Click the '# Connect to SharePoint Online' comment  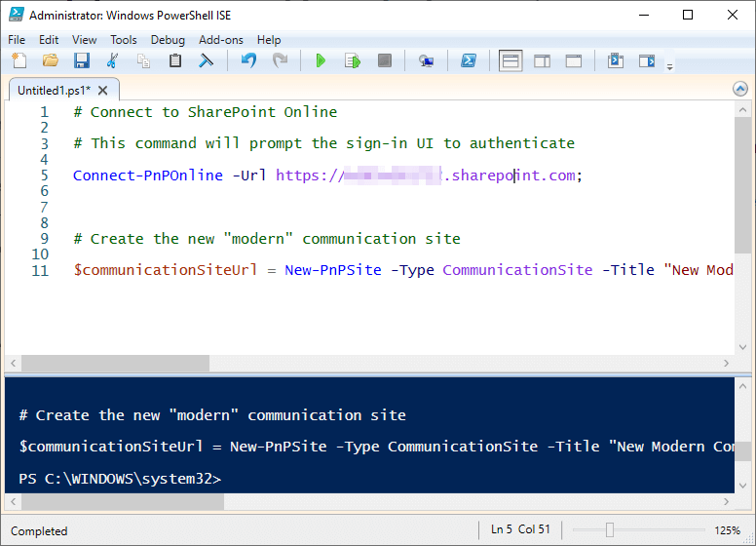[x=206, y=112]
